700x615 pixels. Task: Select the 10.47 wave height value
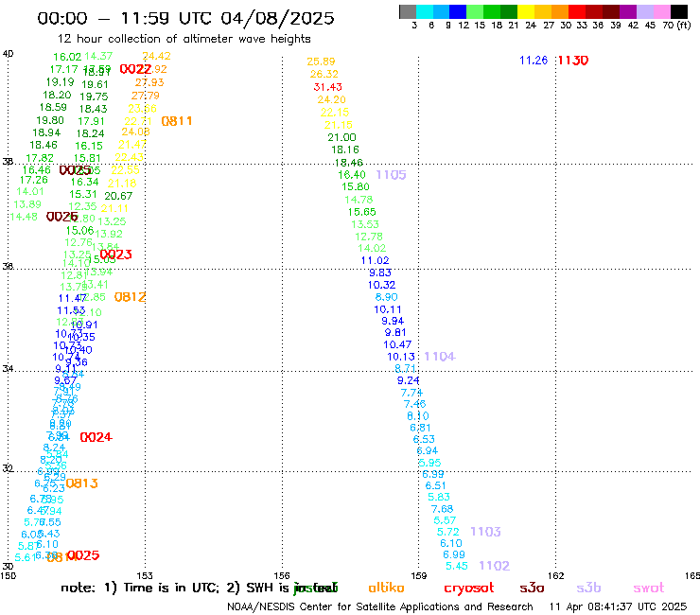click(397, 344)
